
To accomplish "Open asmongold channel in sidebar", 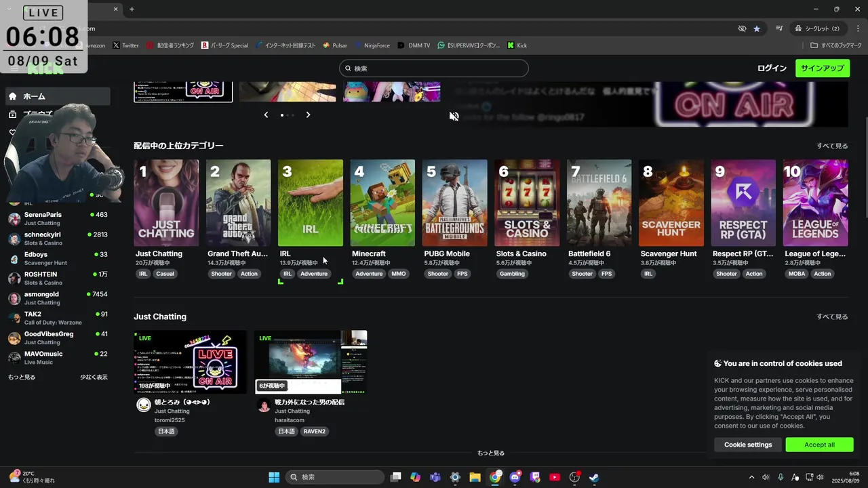I will [x=58, y=298].
